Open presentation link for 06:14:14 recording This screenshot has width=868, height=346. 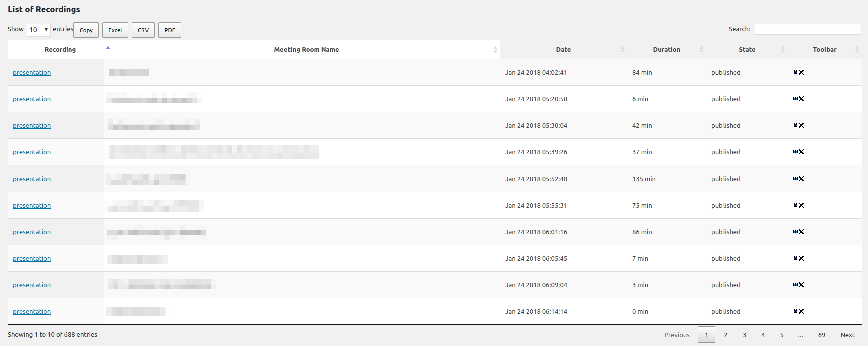(32, 312)
